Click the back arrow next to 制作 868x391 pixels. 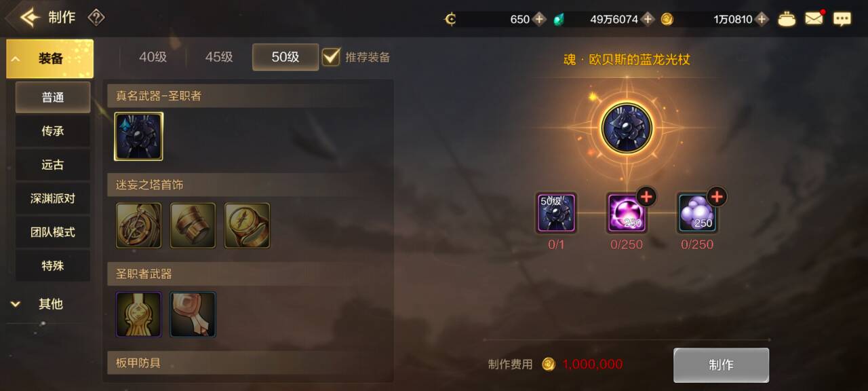(x=29, y=18)
